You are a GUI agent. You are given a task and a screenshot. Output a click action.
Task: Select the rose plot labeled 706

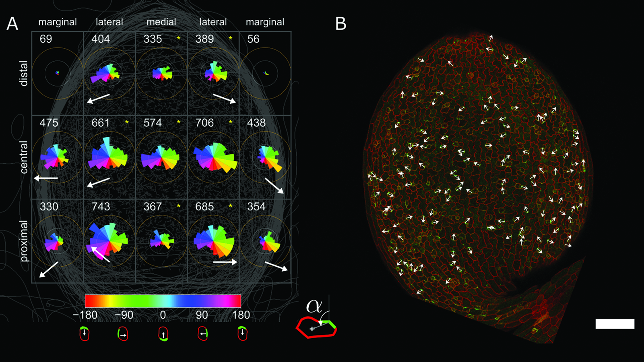coord(214,157)
